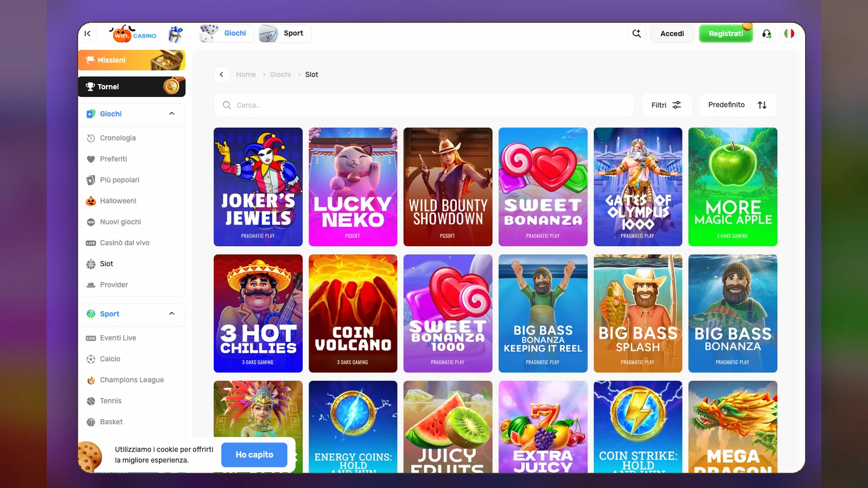
Task: Open the gift box promotions icon
Action: (175, 34)
